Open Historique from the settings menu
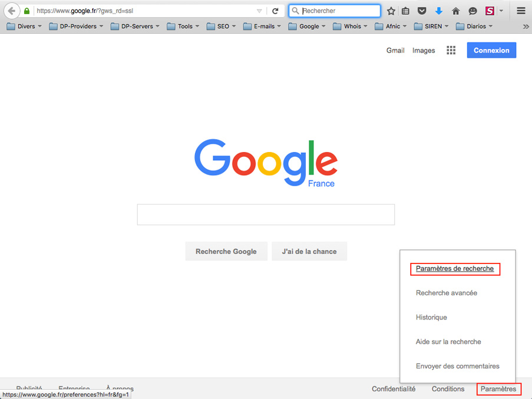The image size is (532, 399). (x=431, y=317)
